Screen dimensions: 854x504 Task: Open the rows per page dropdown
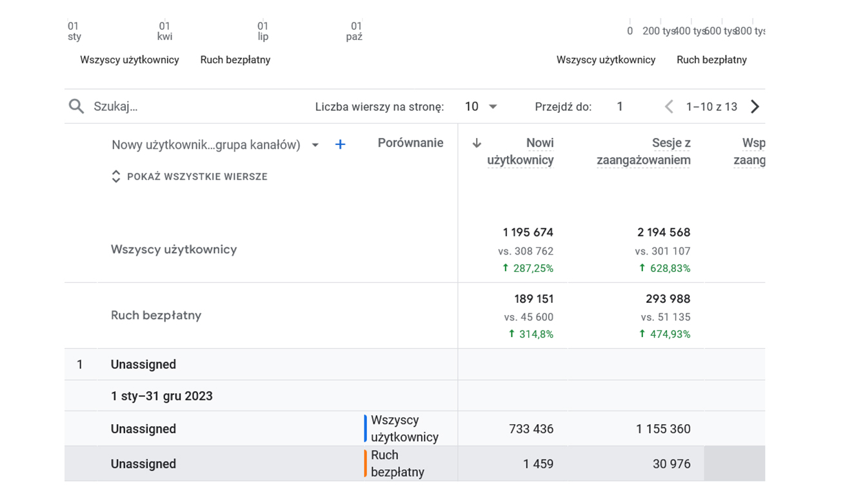point(481,106)
